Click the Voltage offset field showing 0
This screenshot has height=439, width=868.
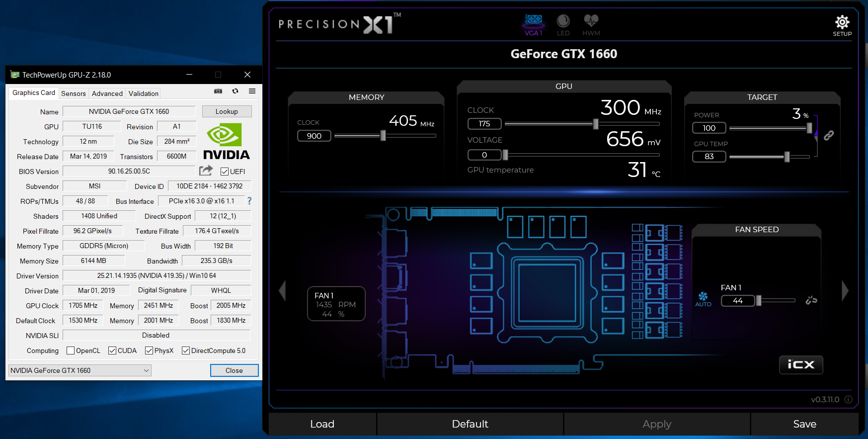pyautogui.click(x=484, y=155)
